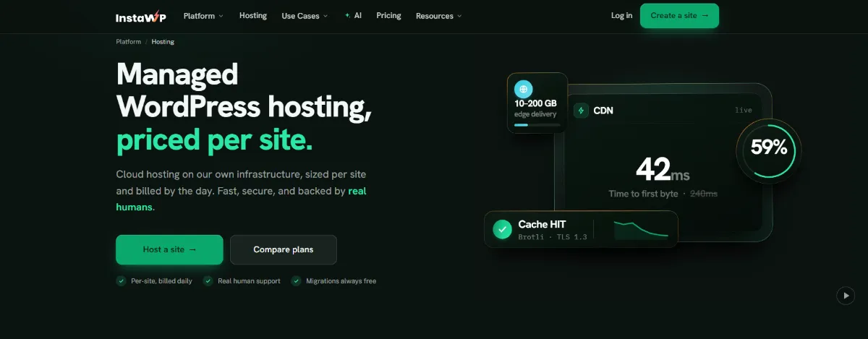Click the 'Per-site, billed daily' text
Screen dimensions: 868x339
[x=161, y=281]
